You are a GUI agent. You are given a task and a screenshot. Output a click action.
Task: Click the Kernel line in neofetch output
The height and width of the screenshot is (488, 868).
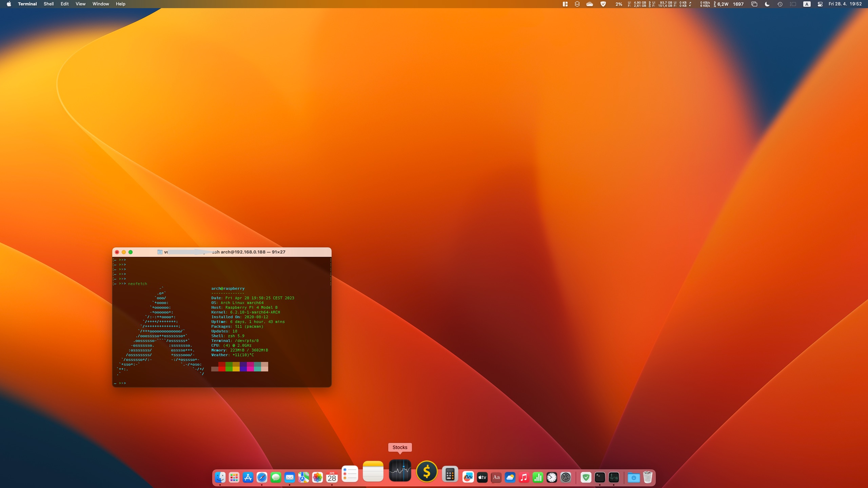[245, 312]
